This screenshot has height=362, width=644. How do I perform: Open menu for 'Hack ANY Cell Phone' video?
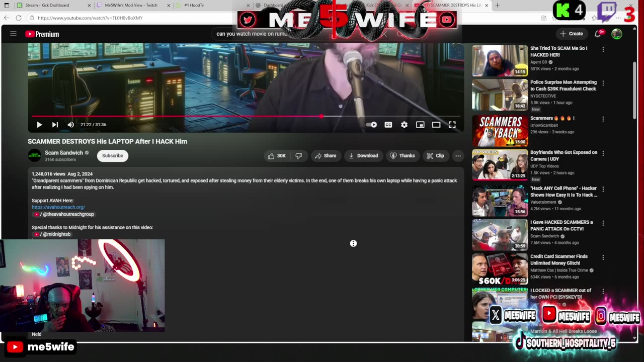tap(603, 189)
